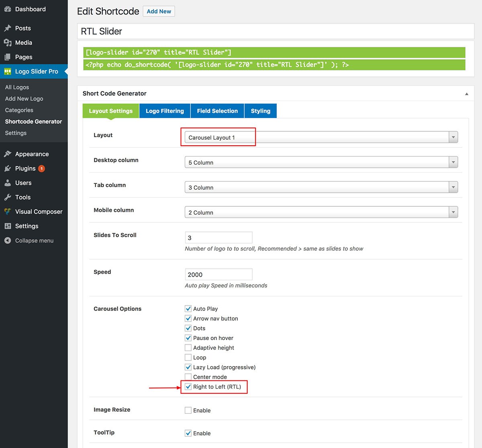Select the logo-slider shortcode text
Viewport: 482px width, 448px height.
[274, 52]
